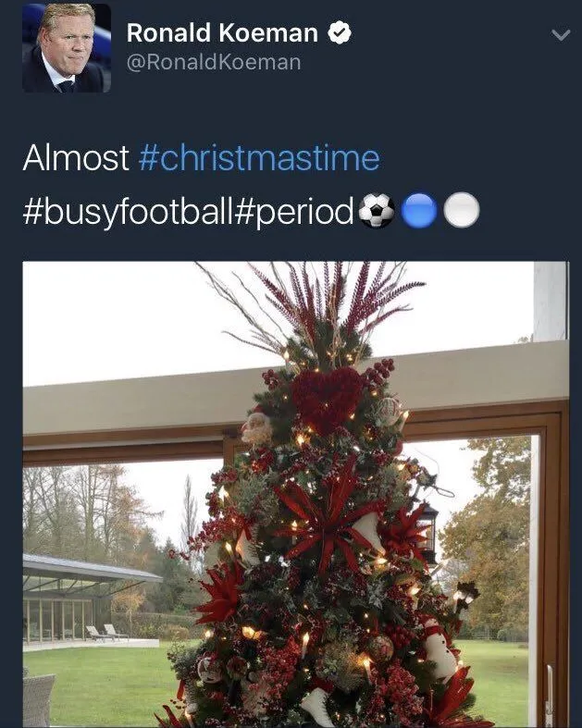Click the Ronald Koeman display name
The width and height of the screenshot is (582, 728).
[x=222, y=34]
